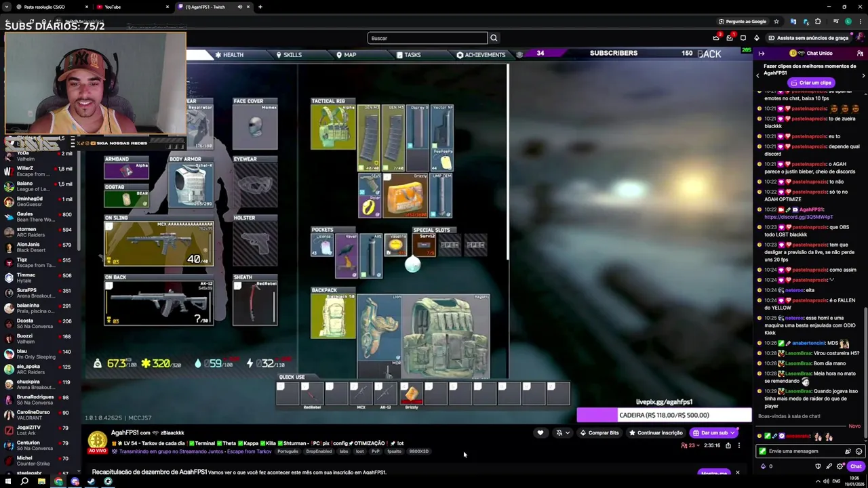Click Assista sem anúncios de graça
This screenshot has height=488, width=868.
(x=808, y=38)
